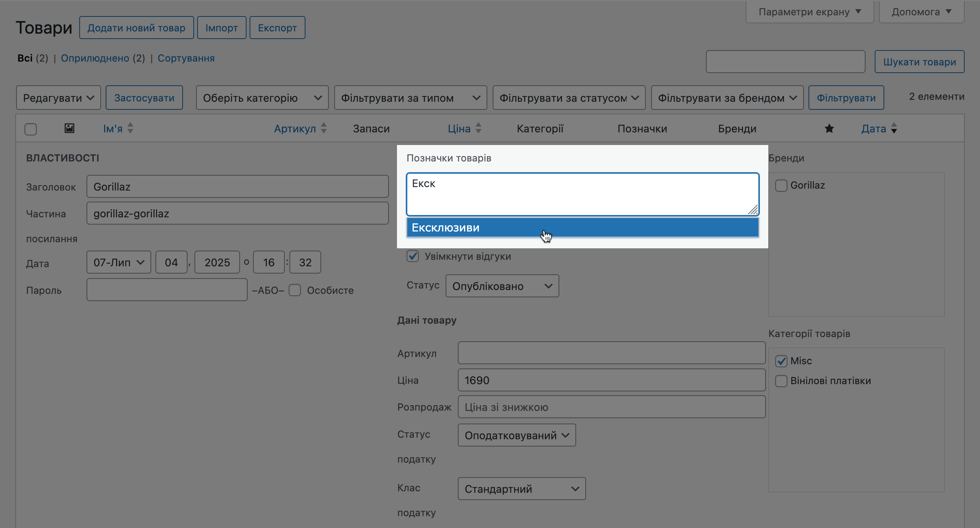Image resolution: width=980 pixels, height=528 pixels.
Task: Show Всі products view
Action: [x=25, y=58]
